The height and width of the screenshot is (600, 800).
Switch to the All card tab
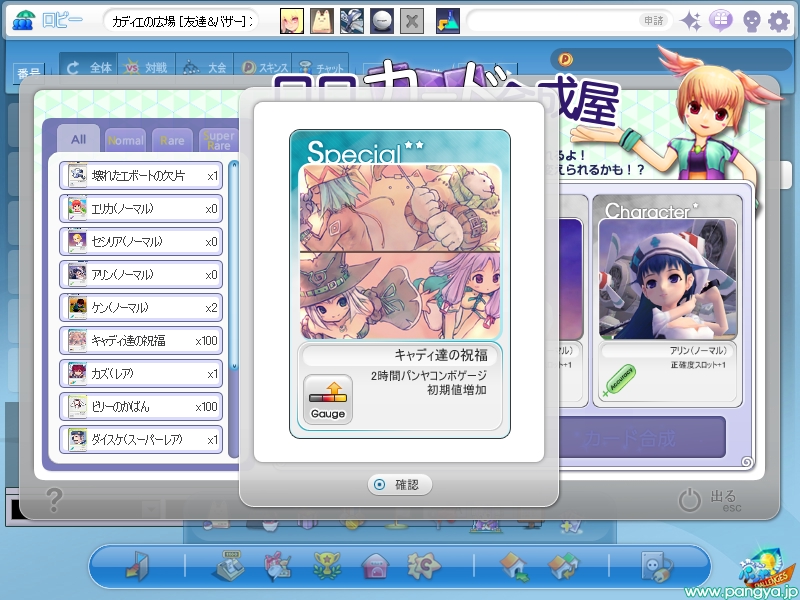(79, 139)
